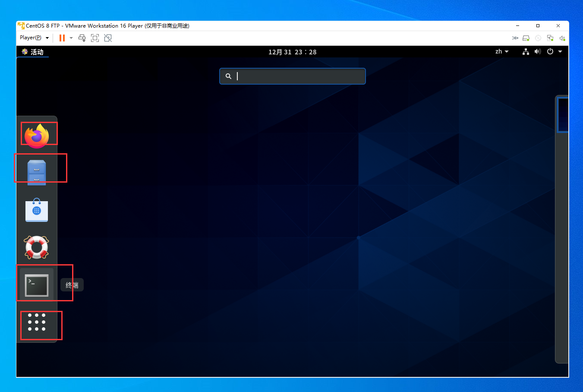Send Ctrl+Alt+Del to the virtual machine
This screenshot has height=392, width=583.
(82, 38)
